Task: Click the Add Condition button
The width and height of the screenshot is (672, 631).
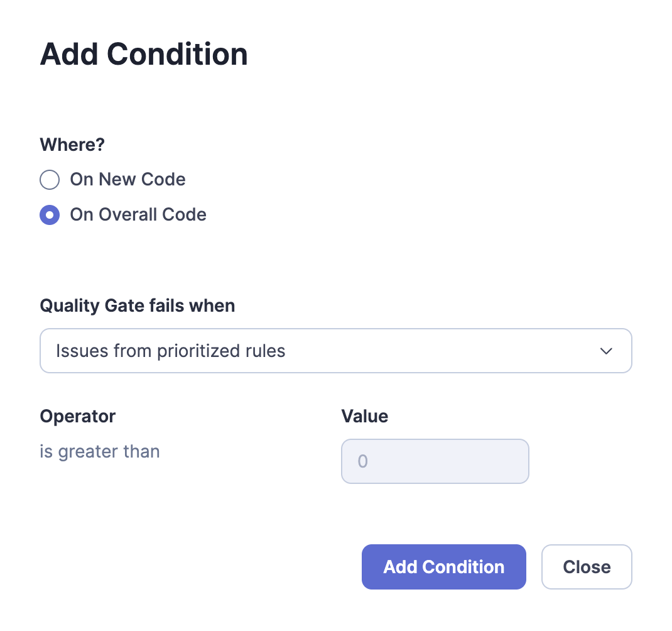Action: [443, 567]
